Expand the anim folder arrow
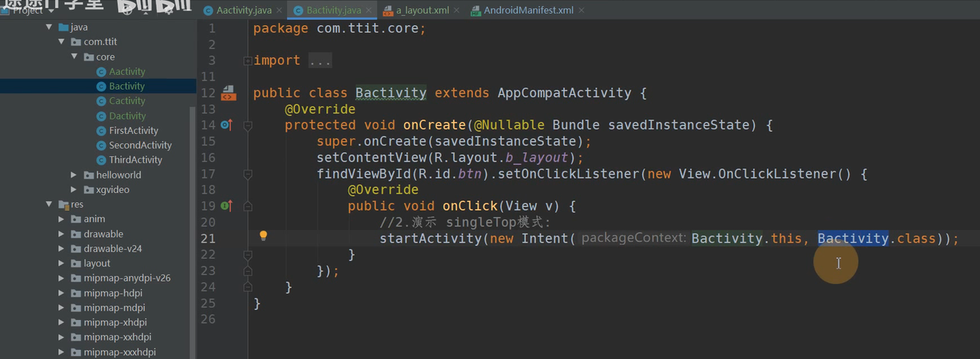Screen dimensions: 980x359 62,219
